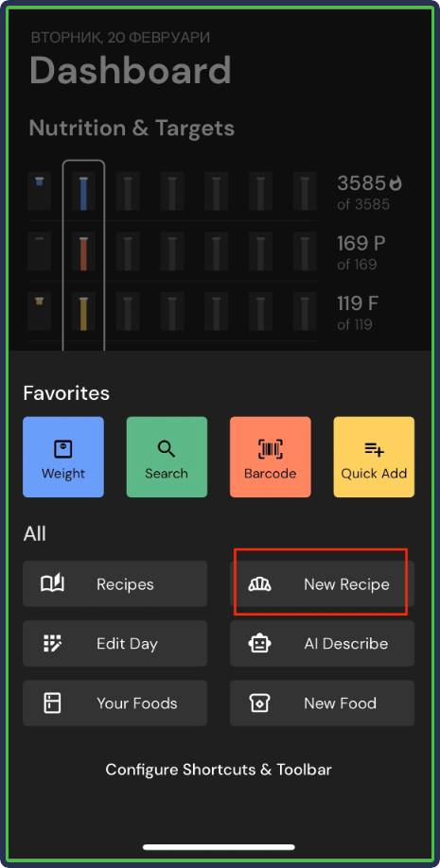The width and height of the screenshot is (440, 868).
Task: Tap the blue Weight tile label
Action: click(x=63, y=474)
